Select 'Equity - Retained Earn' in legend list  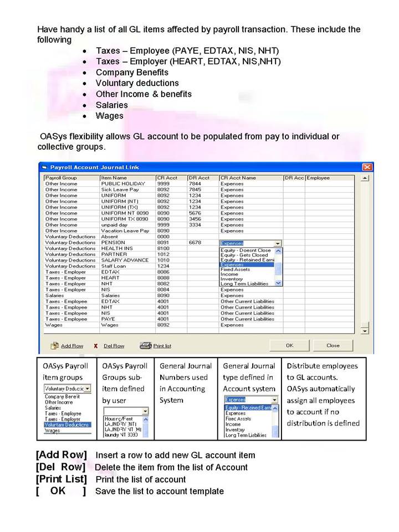tap(248, 408)
